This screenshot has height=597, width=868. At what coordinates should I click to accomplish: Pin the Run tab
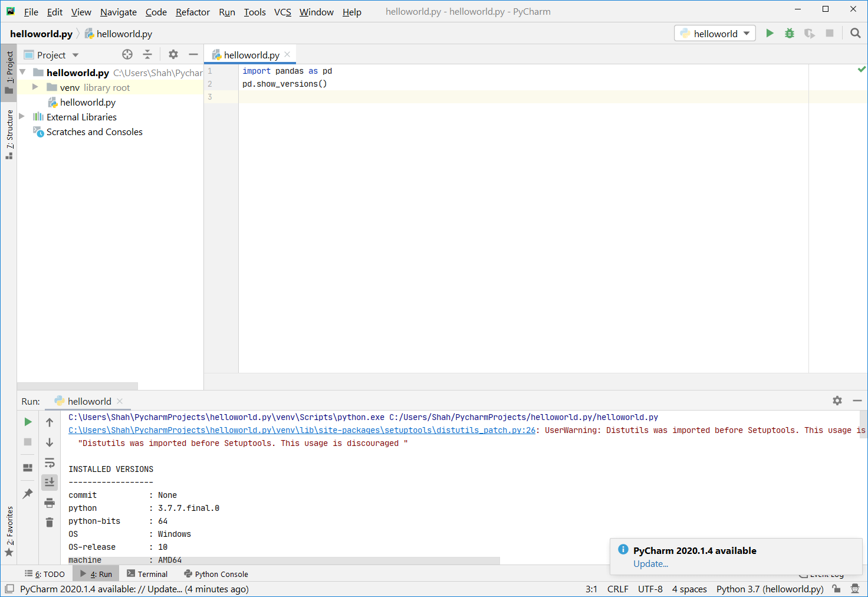point(28,494)
